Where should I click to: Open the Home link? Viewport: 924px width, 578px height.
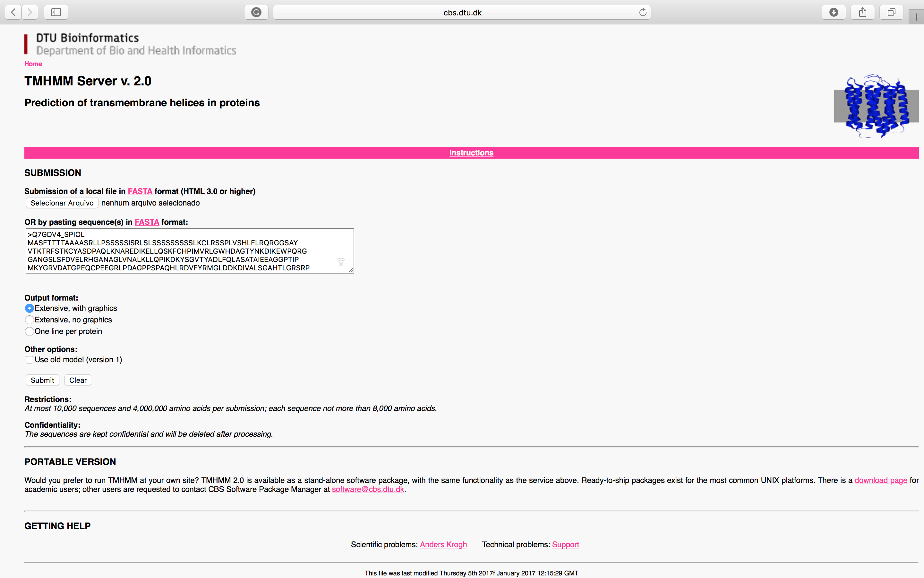pos(33,64)
